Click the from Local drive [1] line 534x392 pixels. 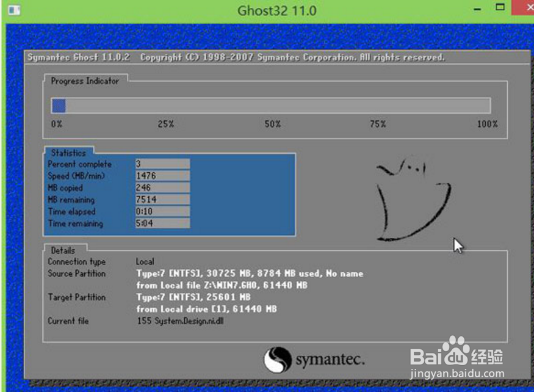coord(206,309)
